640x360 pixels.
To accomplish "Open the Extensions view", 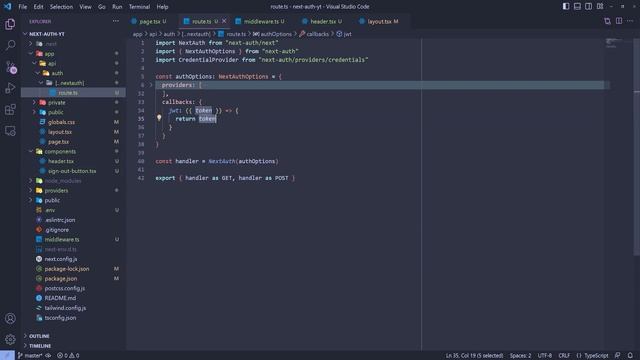I will [10, 109].
